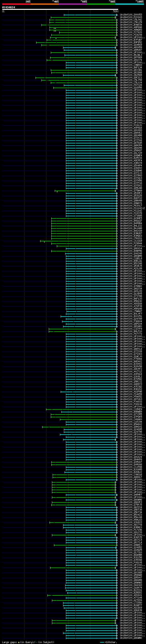Select hit label UniRef100_Q1HR69
The image size is (146, 644).
pyautogui.click(x=131, y=45)
